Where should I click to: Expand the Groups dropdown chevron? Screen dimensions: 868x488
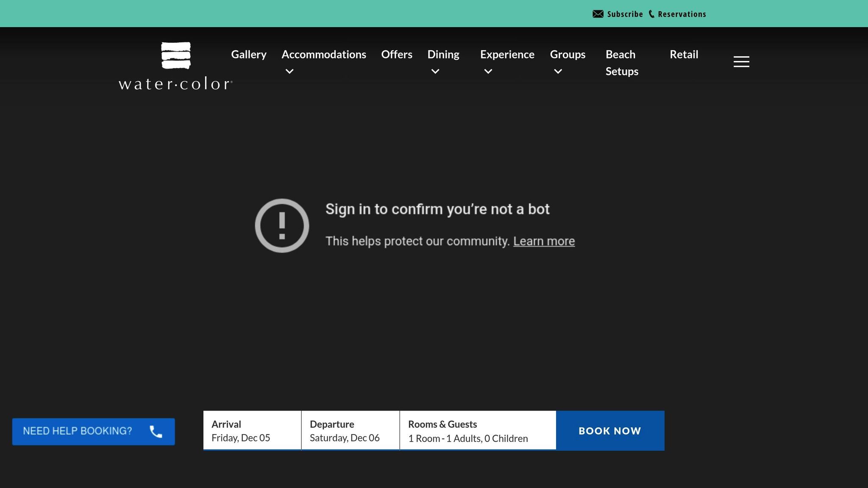[558, 72]
